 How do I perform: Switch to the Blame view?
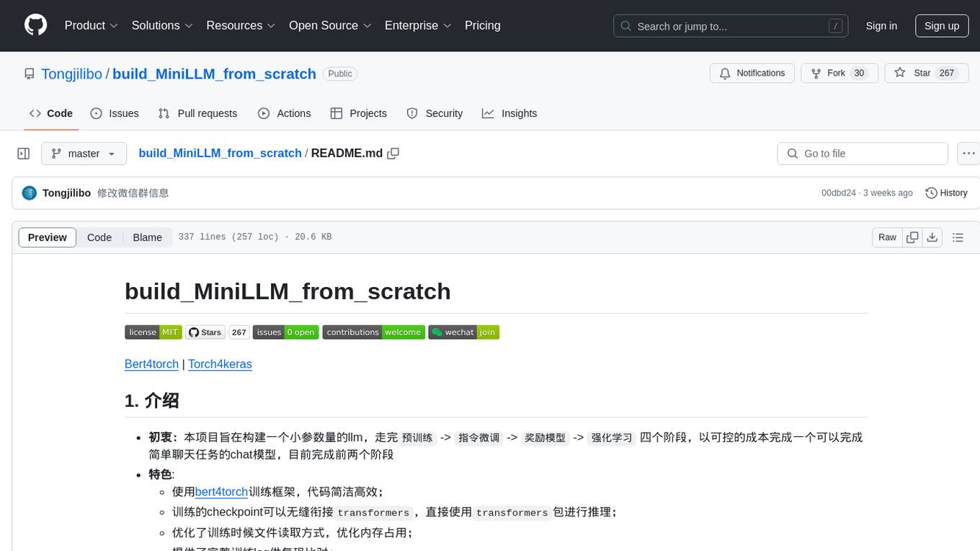coord(147,237)
